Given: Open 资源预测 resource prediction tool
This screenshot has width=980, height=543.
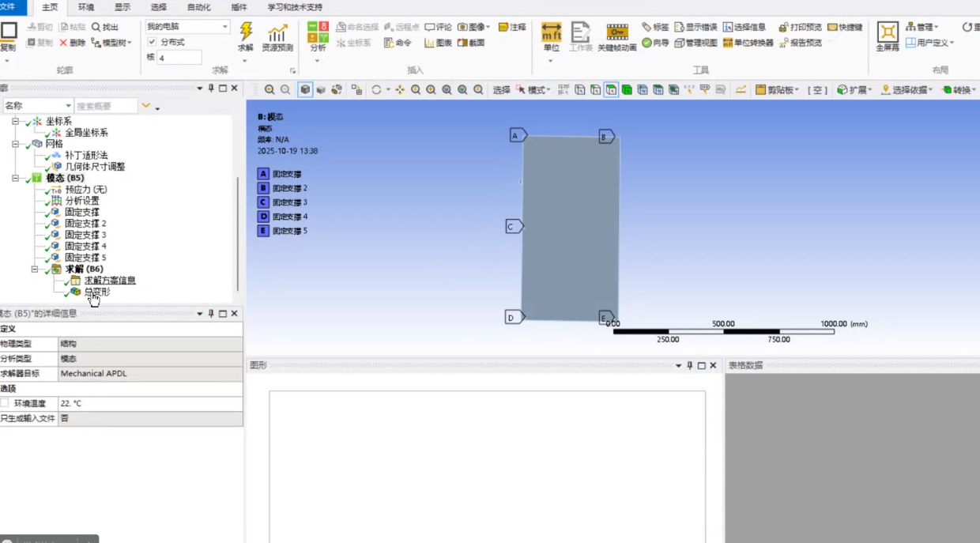Looking at the screenshot, I should pyautogui.click(x=277, y=37).
